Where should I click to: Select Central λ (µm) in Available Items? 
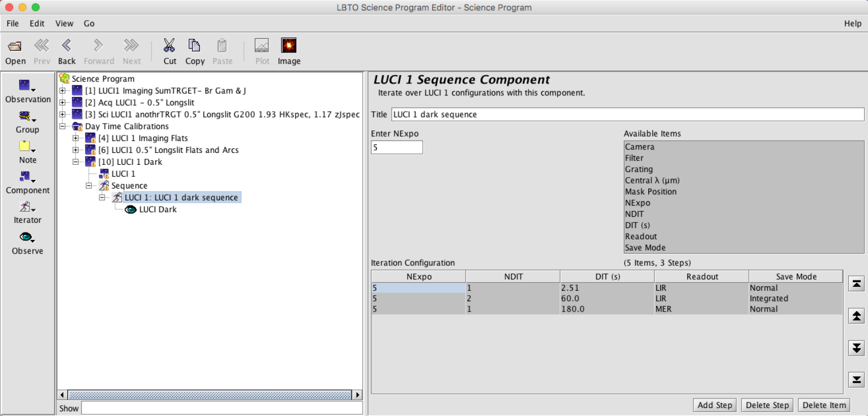(x=744, y=181)
